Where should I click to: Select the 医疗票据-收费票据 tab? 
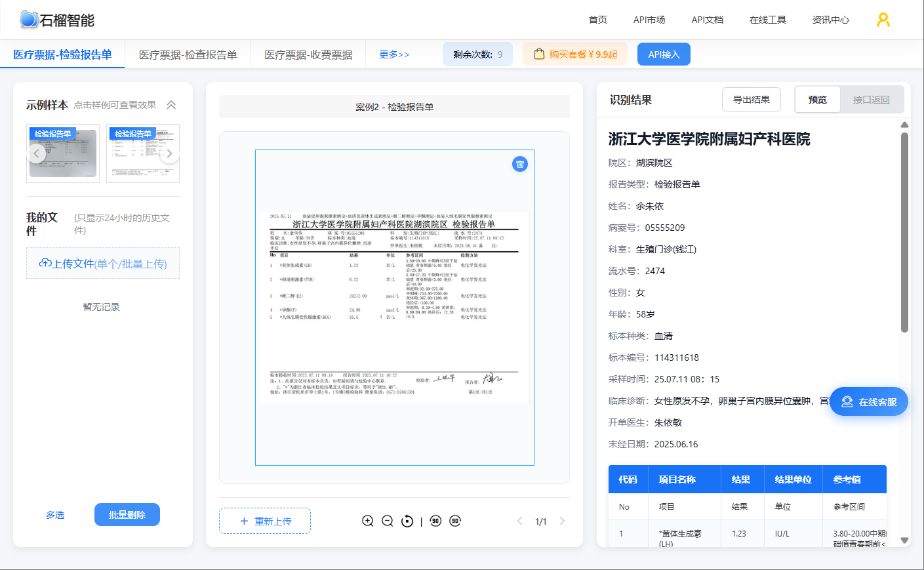pyautogui.click(x=308, y=54)
